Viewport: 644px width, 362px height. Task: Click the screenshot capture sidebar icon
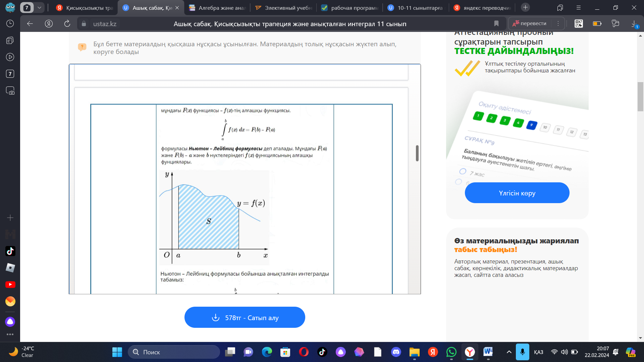pyautogui.click(x=10, y=91)
